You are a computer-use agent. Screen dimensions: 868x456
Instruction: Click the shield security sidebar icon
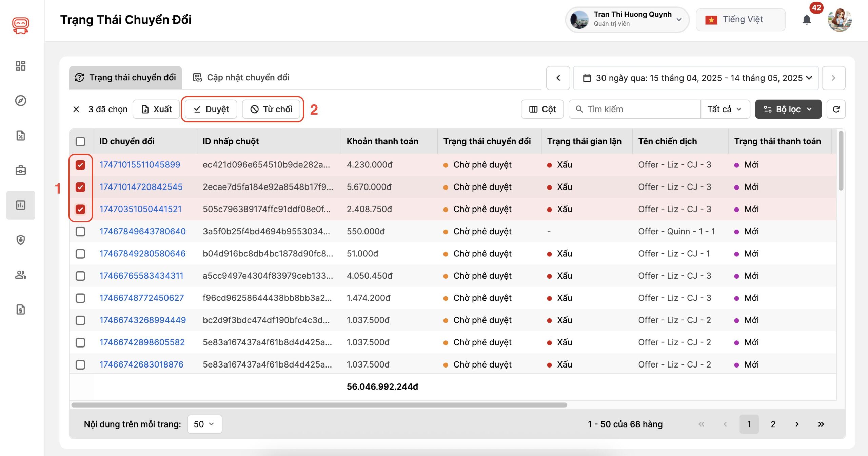pos(21,240)
